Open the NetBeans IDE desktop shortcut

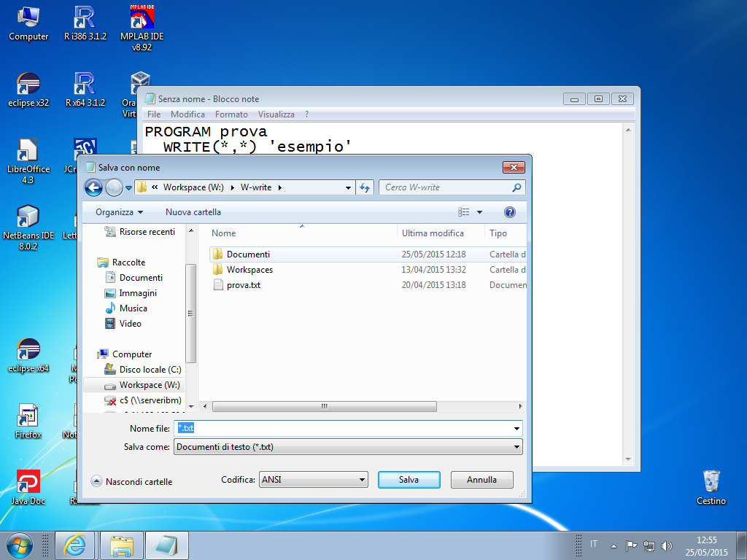(x=28, y=227)
